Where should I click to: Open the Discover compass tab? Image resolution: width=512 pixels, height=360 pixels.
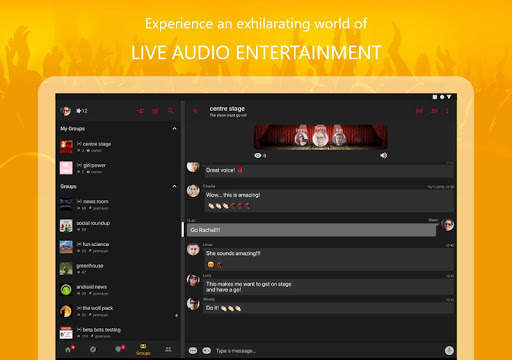[x=93, y=349]
